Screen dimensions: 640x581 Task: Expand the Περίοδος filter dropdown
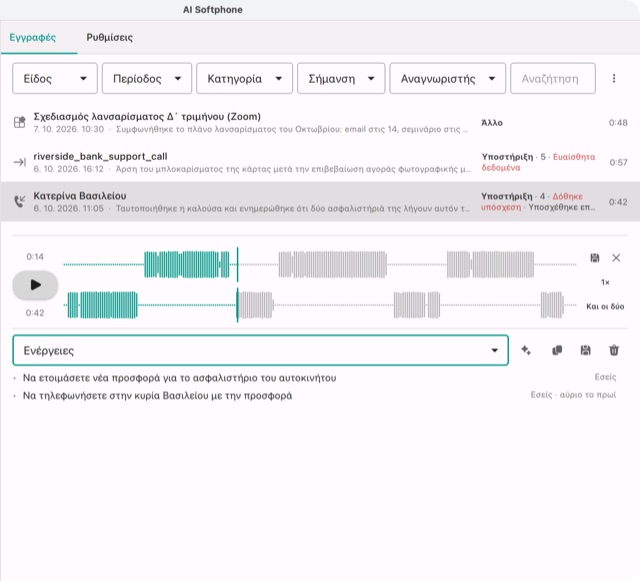click(147, 78)
